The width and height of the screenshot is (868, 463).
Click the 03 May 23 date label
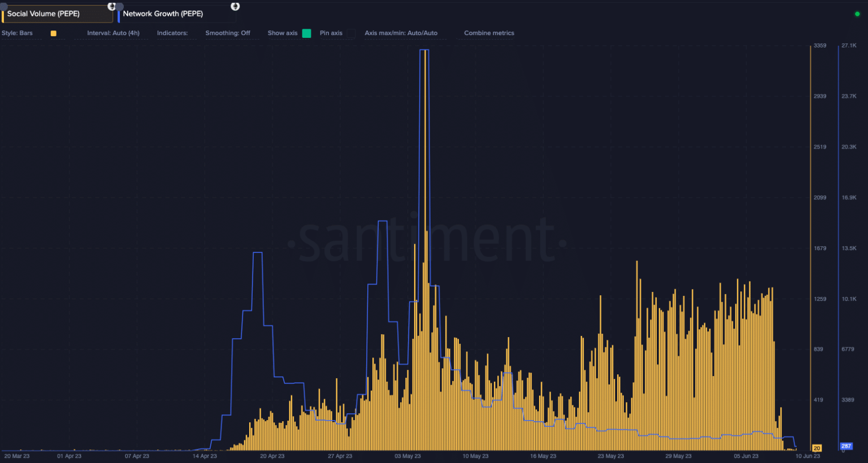click(407, 456)
